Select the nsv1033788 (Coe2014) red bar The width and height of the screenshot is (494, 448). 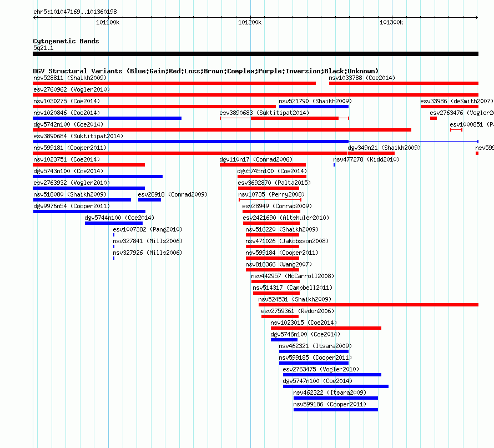[404, 83]
